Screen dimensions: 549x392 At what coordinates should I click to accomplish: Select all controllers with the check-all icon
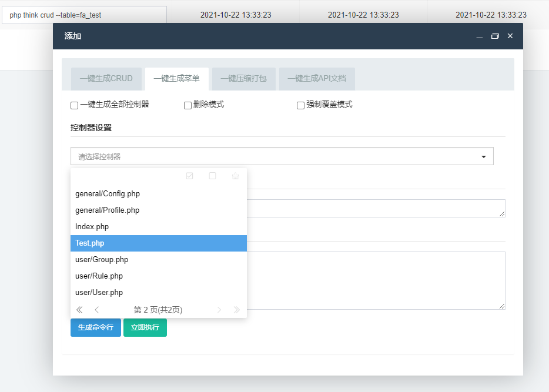click(x=189, y=176)
